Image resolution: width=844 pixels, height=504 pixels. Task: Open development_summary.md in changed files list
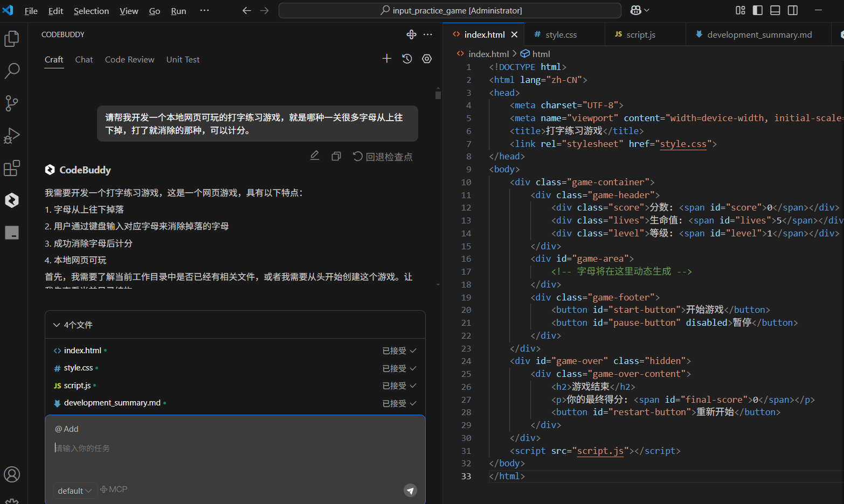(112, 403)
